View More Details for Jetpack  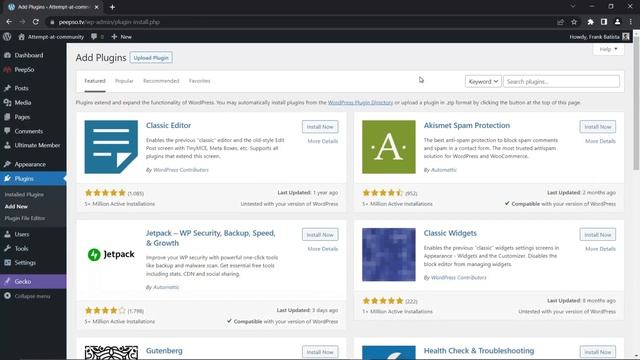pyautogui.click(x=322, y=249)
